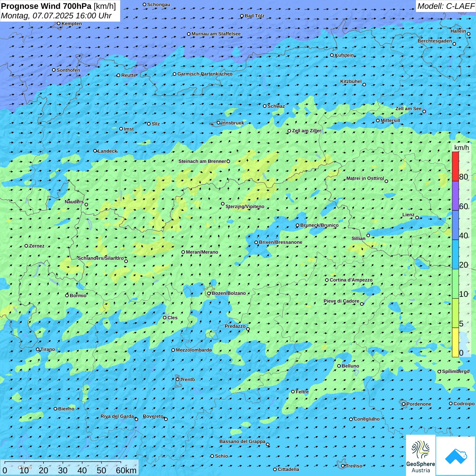This screenshot has width=476, height=476.
Task: Select the Lienz location marker circle
Action: 417,218
